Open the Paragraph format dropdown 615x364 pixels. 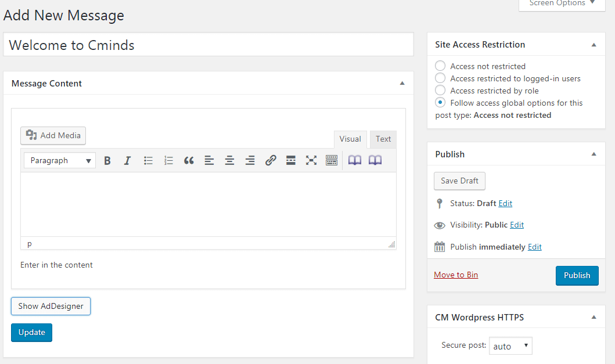point(60,161)
